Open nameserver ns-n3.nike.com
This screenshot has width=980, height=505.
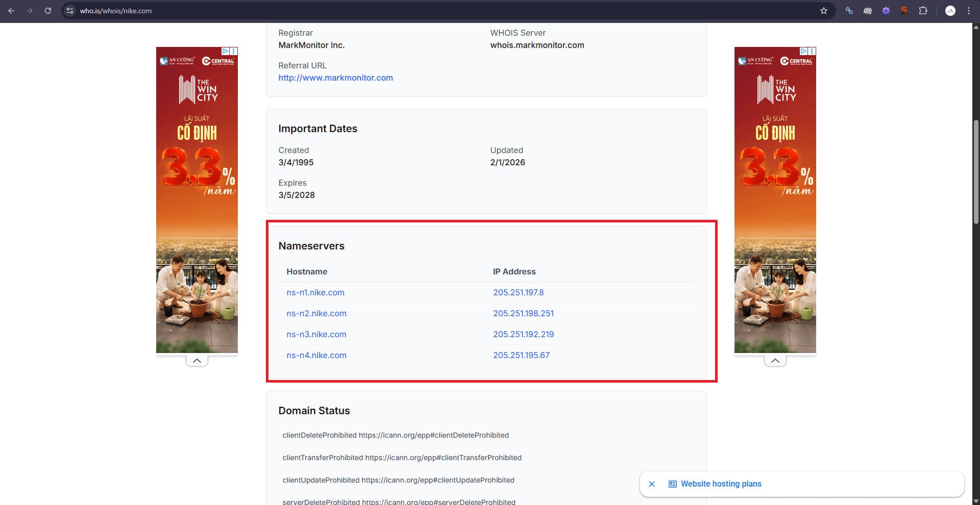pyautogui.click(x=316, y=334)
